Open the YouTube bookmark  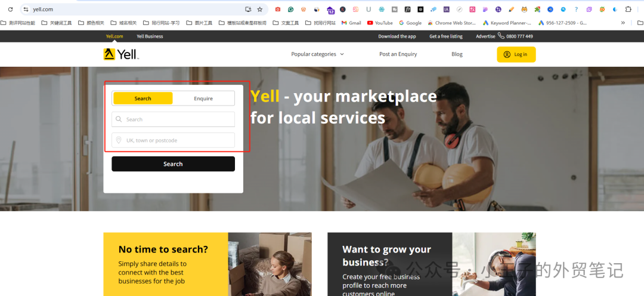pos(380,23)
